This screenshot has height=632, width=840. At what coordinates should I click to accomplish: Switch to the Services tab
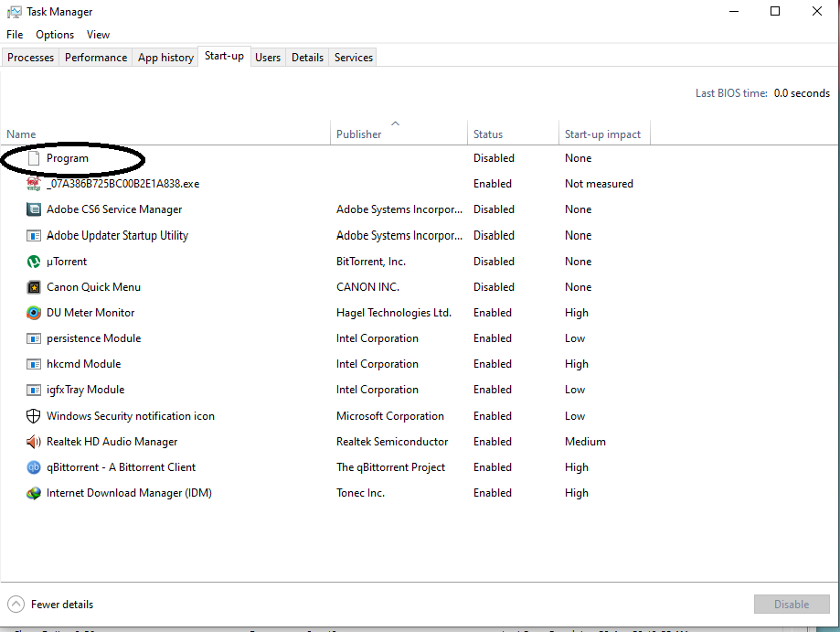[x=354, y=58]
